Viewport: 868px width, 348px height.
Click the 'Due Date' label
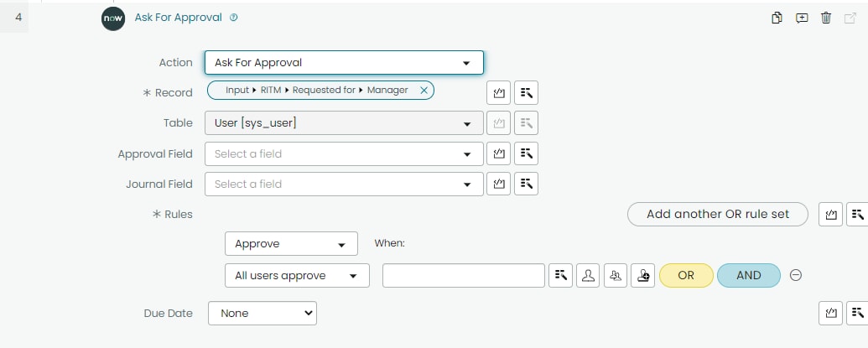click(169, 313)
